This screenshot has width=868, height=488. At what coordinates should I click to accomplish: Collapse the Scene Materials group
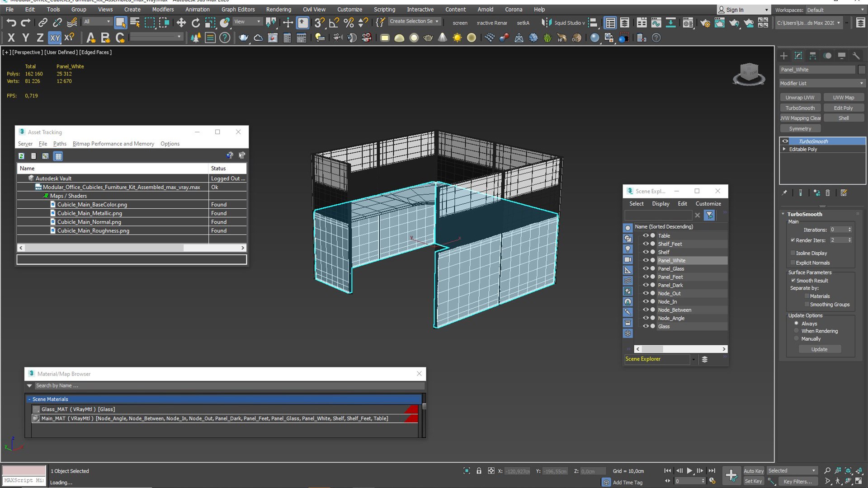(29, 399)
